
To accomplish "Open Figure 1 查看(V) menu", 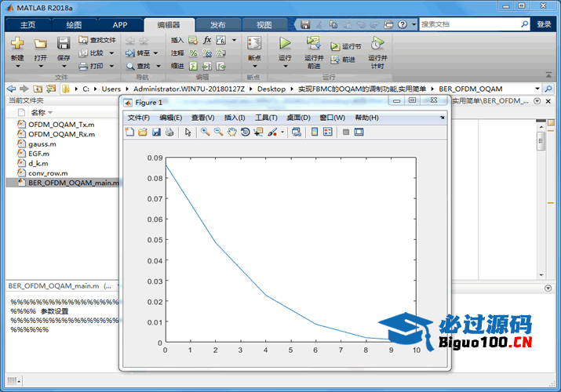I will (x=202, y=118).
